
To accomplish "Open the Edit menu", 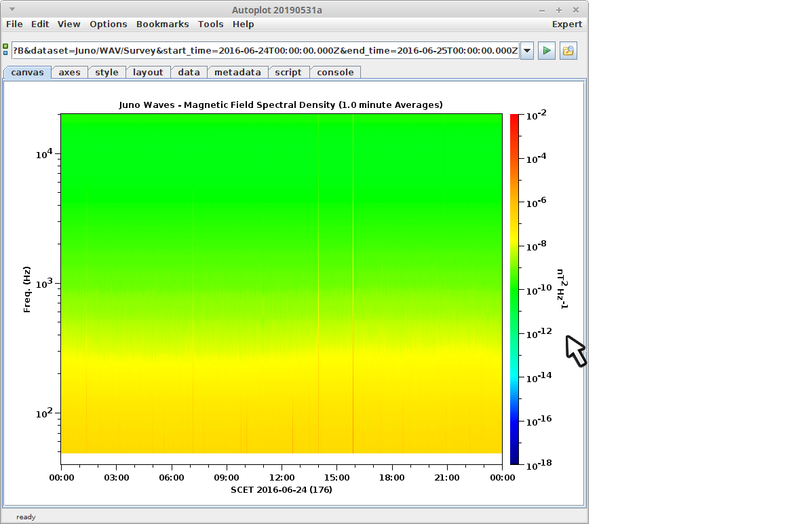I will click(x=40, y=24).
